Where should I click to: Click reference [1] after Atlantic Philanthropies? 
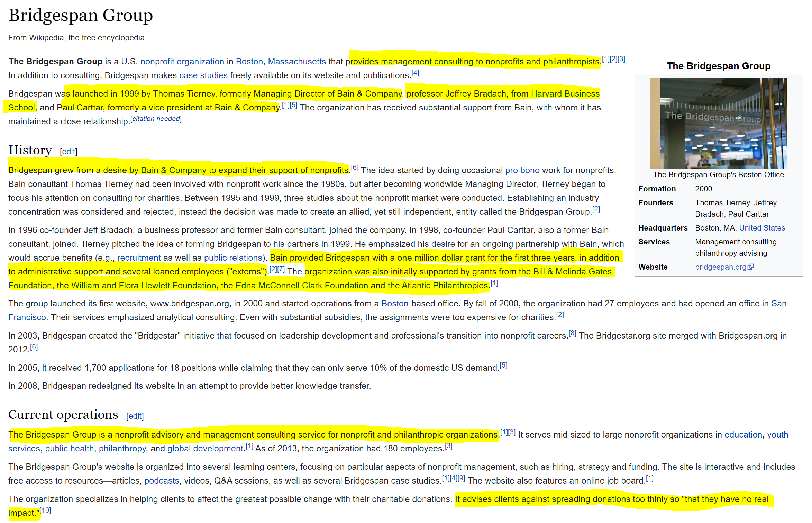coord(494,283)
